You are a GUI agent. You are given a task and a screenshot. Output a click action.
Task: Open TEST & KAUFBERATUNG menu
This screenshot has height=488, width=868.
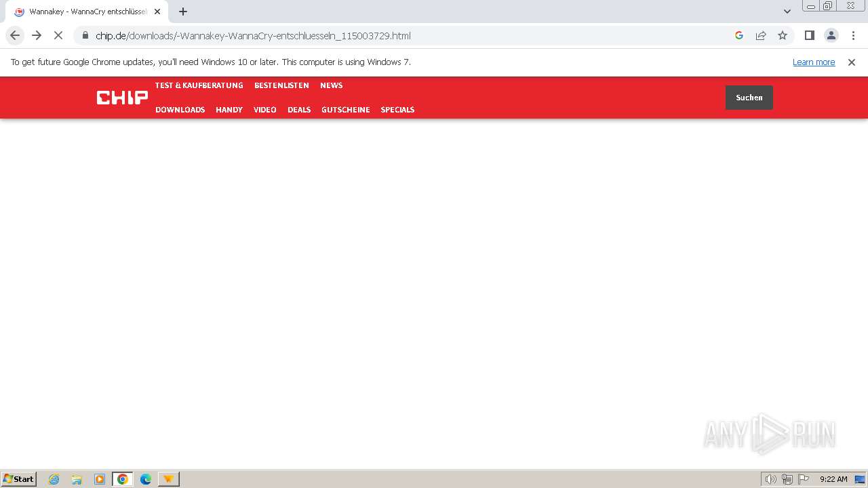tap(199, 85)
